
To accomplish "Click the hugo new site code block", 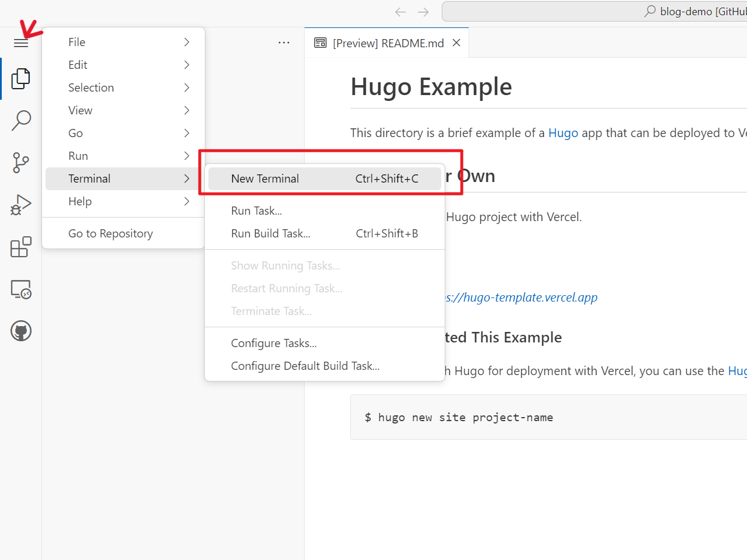I will click(x=549, y=417).
